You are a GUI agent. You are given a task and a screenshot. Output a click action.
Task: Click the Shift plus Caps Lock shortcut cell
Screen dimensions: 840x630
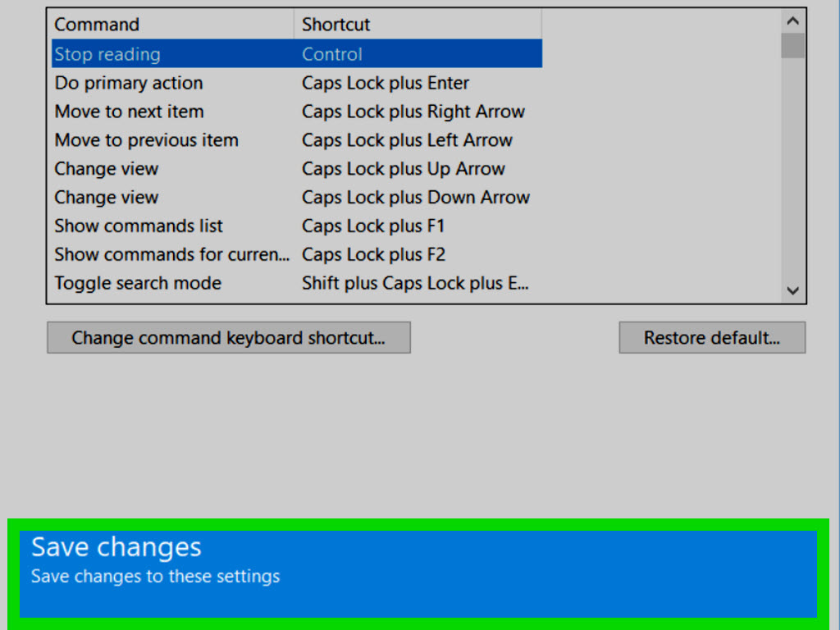415,283
